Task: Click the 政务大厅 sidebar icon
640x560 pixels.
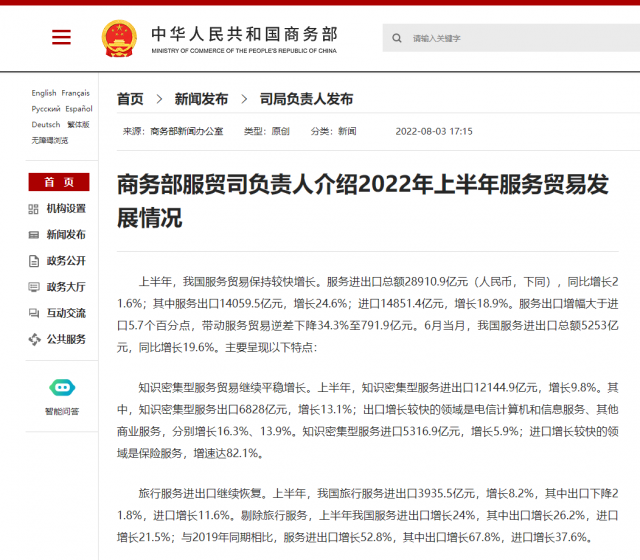Action: [34, 287]
